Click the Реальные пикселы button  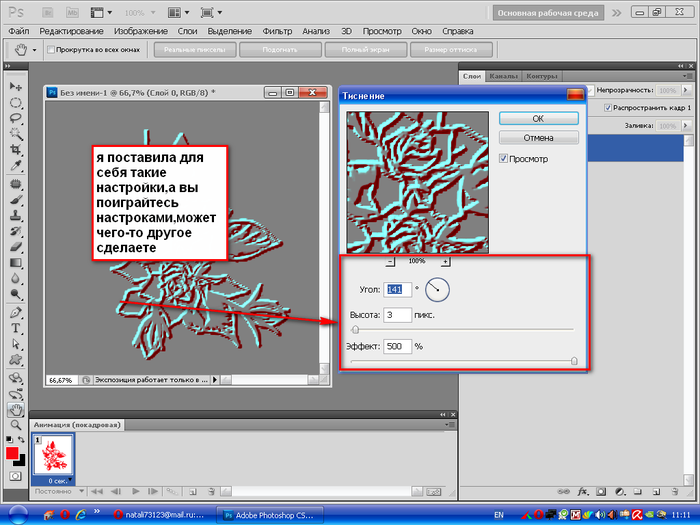pos(194,50)
